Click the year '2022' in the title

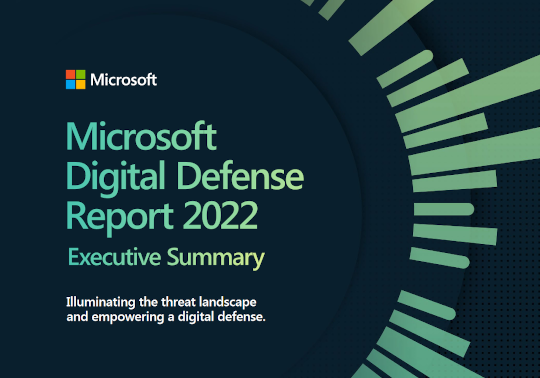[x=220, y=215]
